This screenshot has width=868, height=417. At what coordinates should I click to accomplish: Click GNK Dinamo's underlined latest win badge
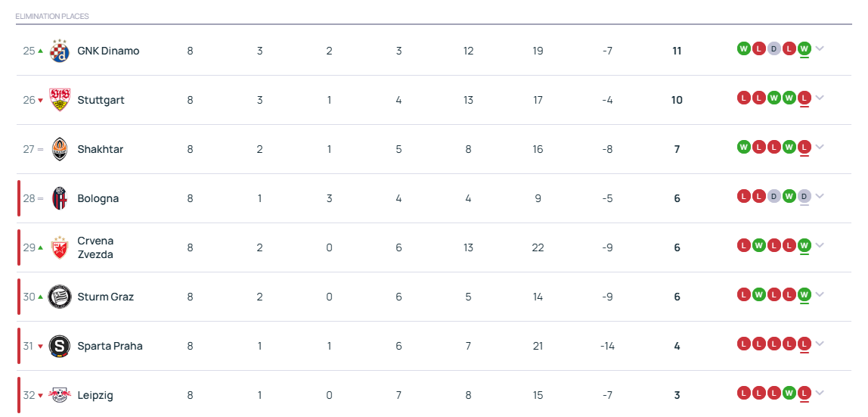[x=805, y=48]
